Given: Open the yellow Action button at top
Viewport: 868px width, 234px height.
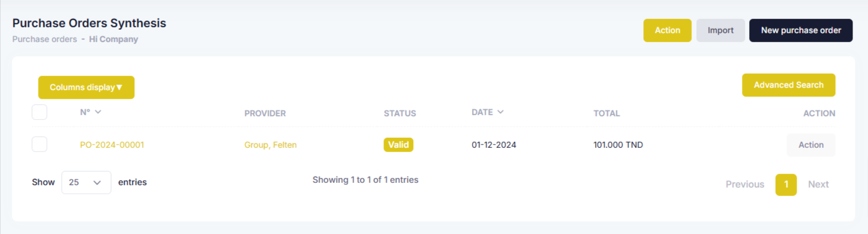Looking at the screenshot, I should 667,30.
